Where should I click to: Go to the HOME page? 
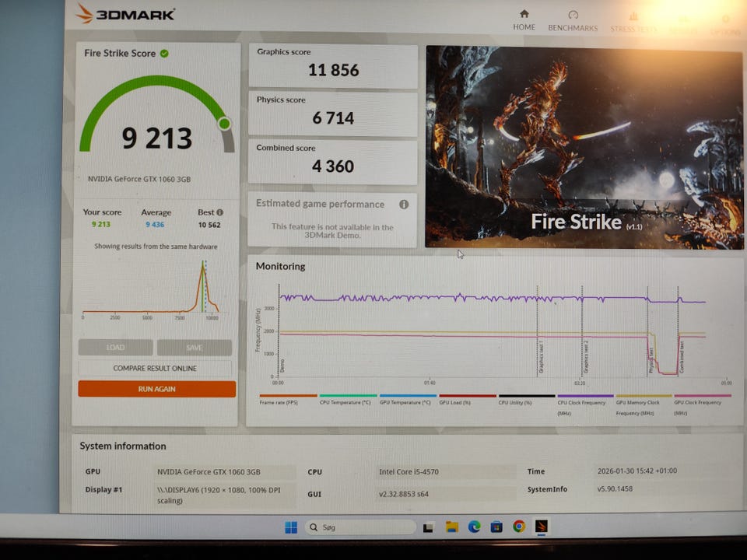tap(524, 20)
